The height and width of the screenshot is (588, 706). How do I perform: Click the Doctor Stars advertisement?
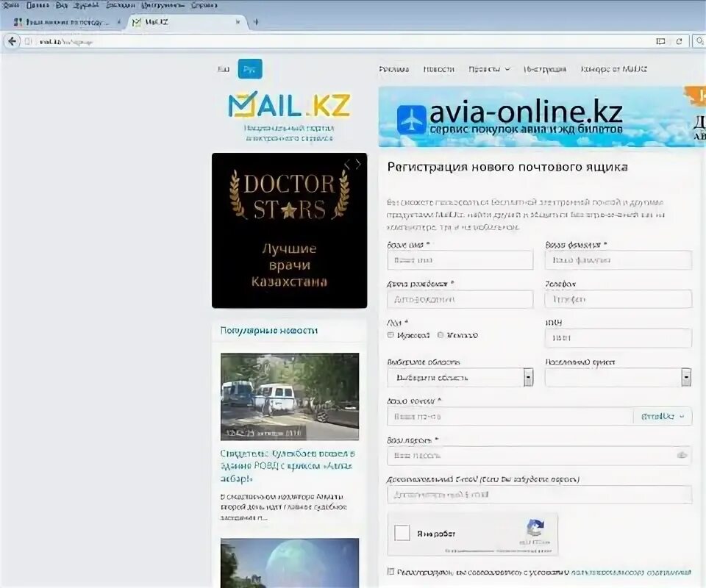(x=290, y=230)
